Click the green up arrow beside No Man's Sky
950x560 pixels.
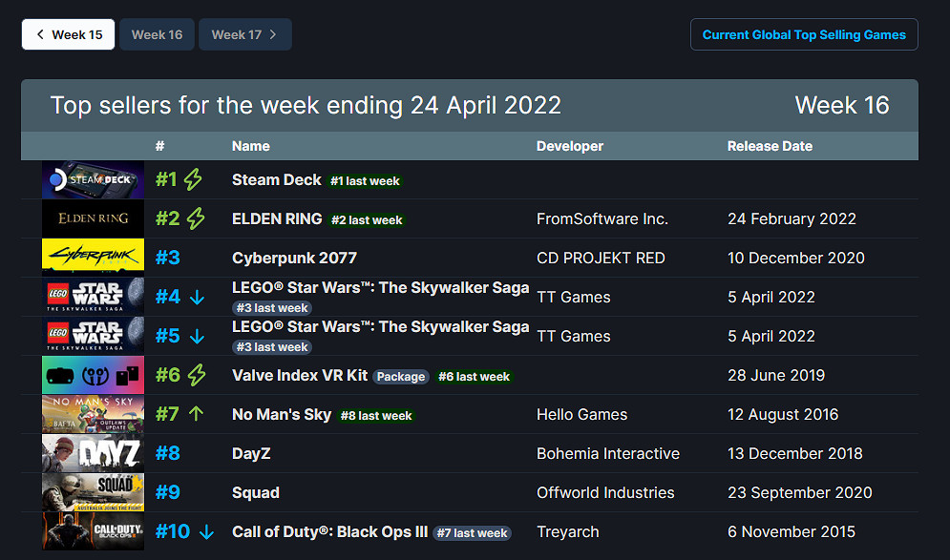pyautogui.click(x=197, y=414)
